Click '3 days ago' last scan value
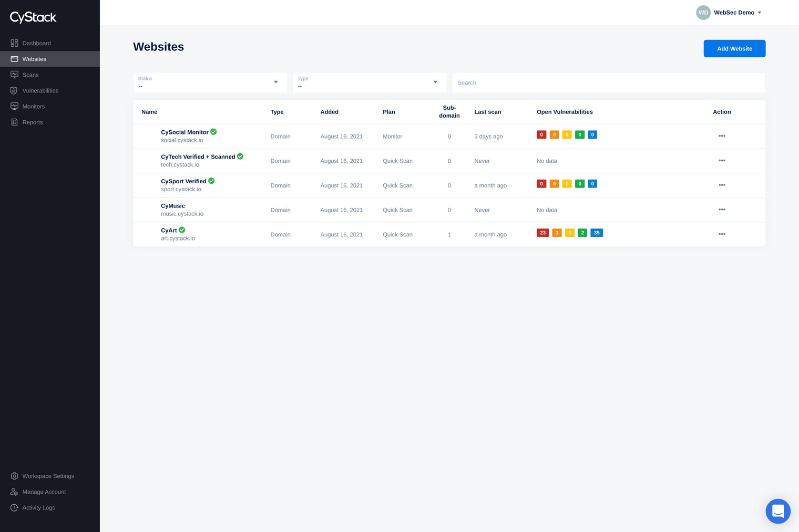This screenshot has height=532, width=799. click(x=488, y=137)
